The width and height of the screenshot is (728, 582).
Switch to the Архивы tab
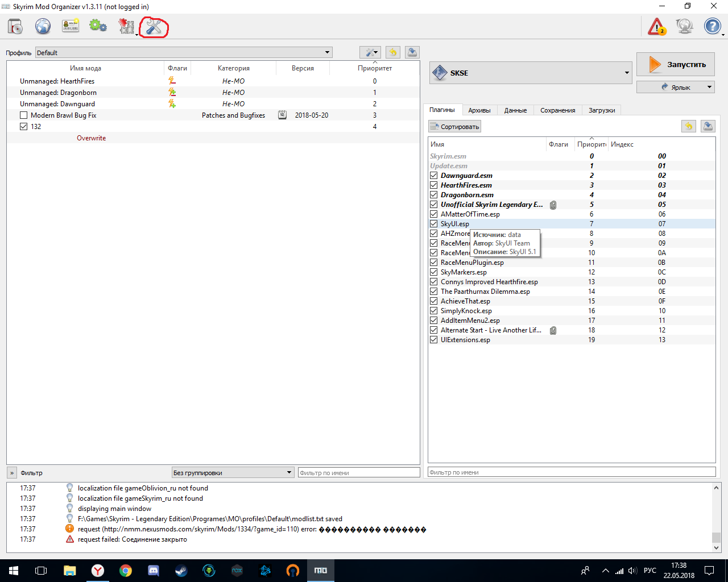click(x=479, y=110)
